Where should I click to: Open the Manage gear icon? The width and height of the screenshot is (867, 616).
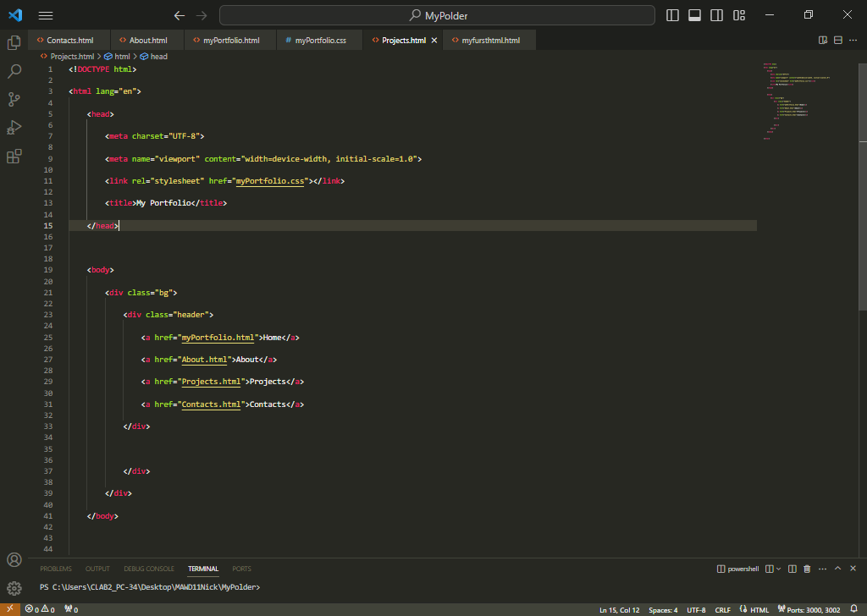[14, 588]
